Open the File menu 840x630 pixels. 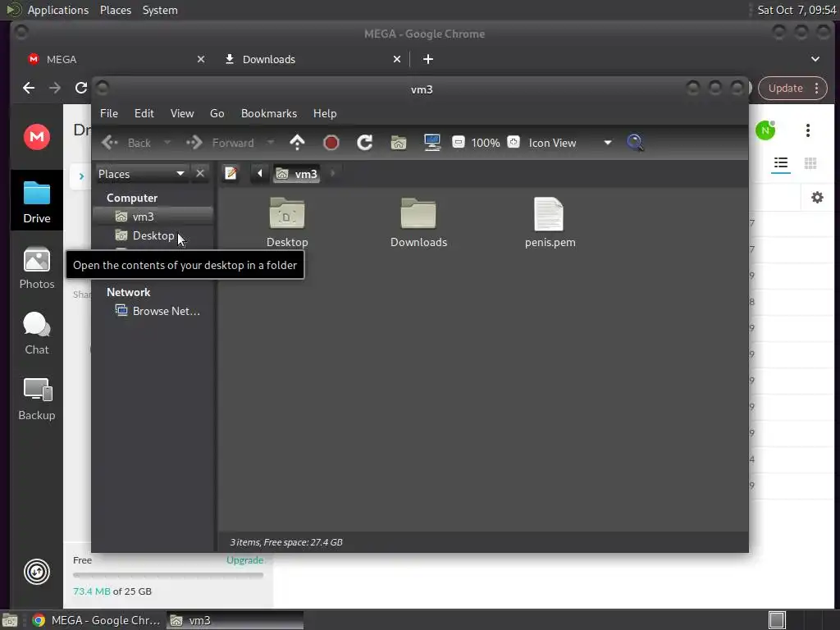[109, 113]
